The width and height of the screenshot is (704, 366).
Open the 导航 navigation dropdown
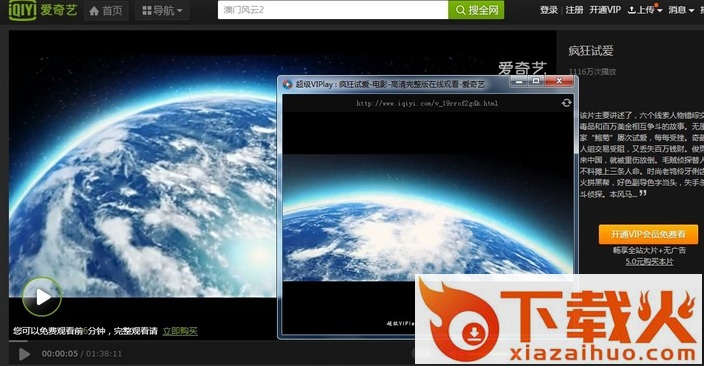[162, 10]
